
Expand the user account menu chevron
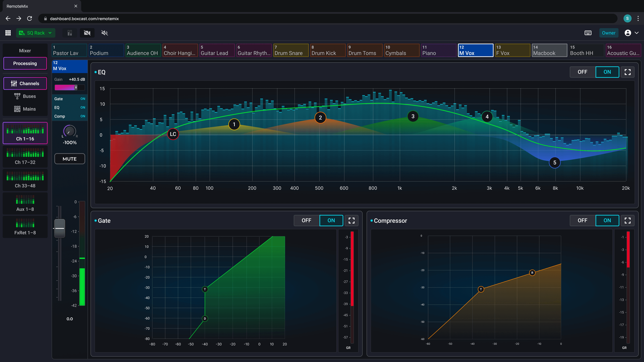(636, 33)
